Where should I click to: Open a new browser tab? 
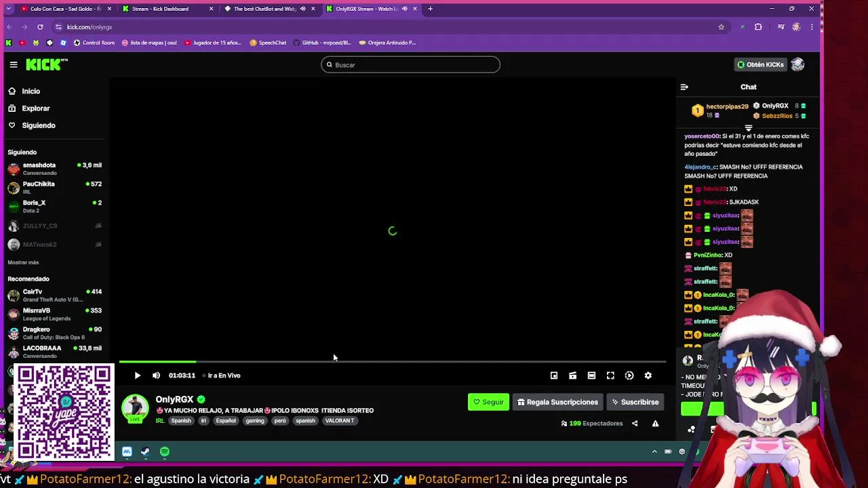[x=430, y=9]
